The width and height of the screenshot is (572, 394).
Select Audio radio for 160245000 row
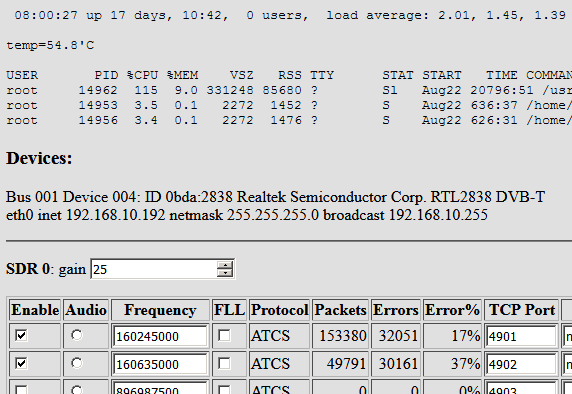click(x=77, y=335)
